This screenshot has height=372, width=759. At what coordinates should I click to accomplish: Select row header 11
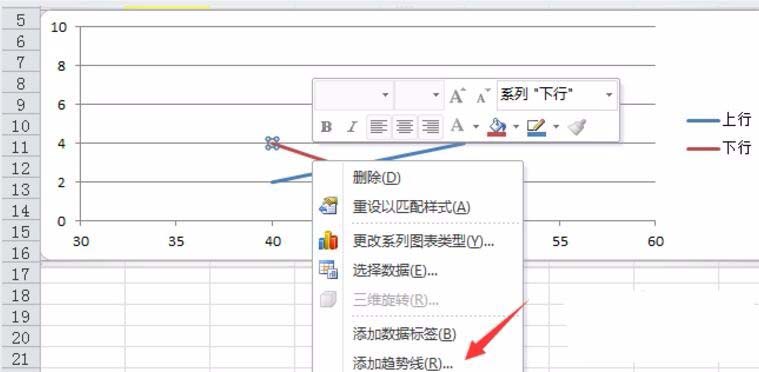(x=20, y=147)
